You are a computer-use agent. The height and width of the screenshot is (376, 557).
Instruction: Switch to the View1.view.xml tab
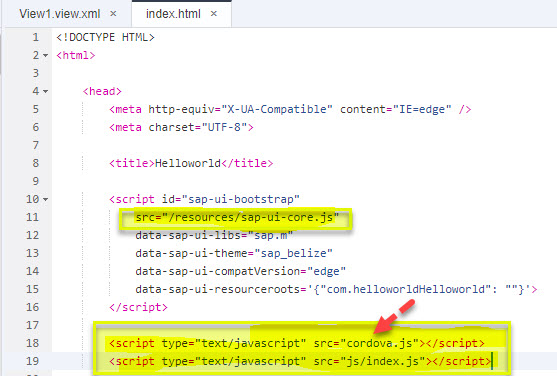click(60, 14)
